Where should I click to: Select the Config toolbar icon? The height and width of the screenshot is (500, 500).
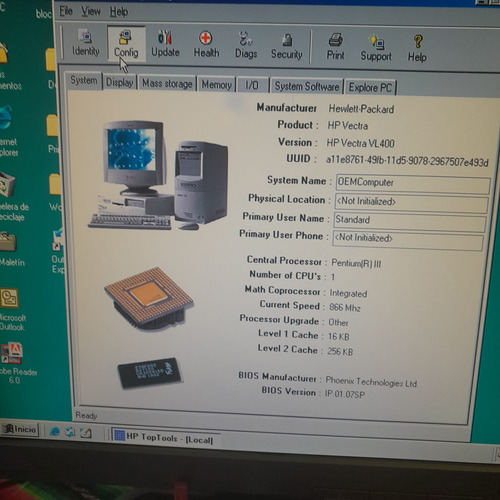pos(126,44)
